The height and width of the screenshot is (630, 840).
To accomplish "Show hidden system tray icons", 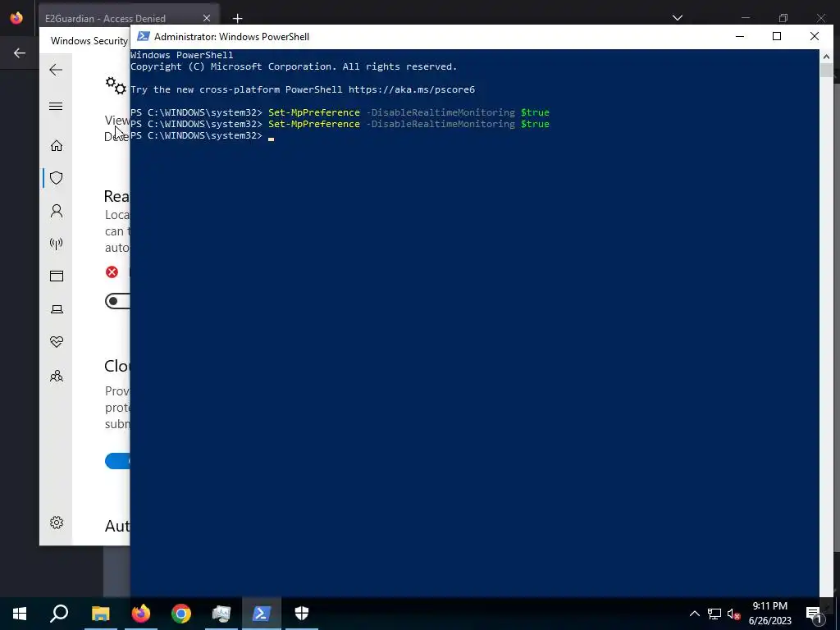I will click(x=694, y=614).
